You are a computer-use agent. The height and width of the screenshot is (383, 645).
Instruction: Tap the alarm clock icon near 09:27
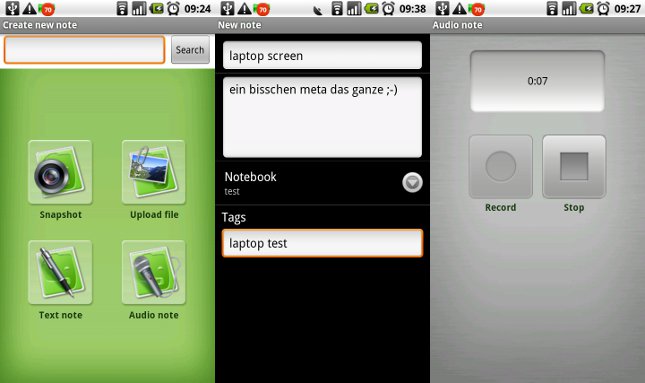pyautogui.click(x=603, y=8)
